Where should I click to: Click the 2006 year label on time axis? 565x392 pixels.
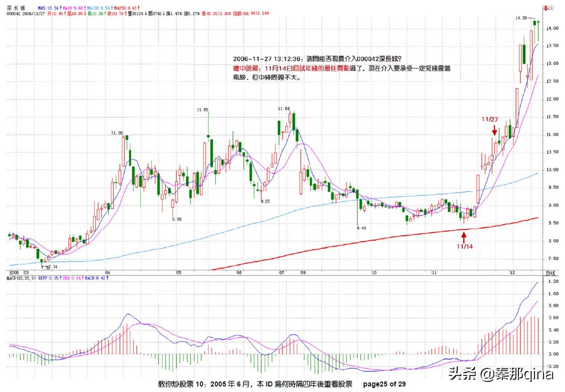pos(14,273)
